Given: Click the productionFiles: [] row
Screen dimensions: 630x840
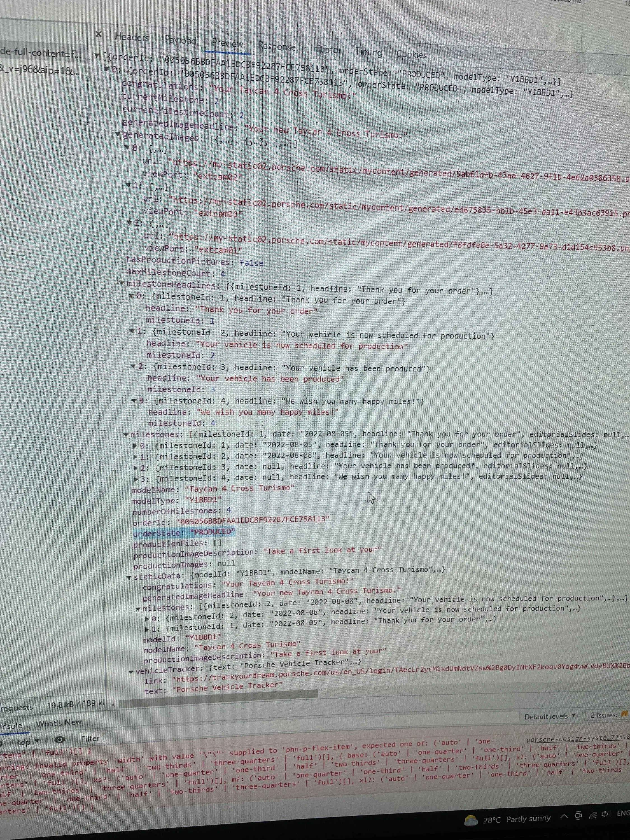Looking at the screenshot, I should (177, 543).
